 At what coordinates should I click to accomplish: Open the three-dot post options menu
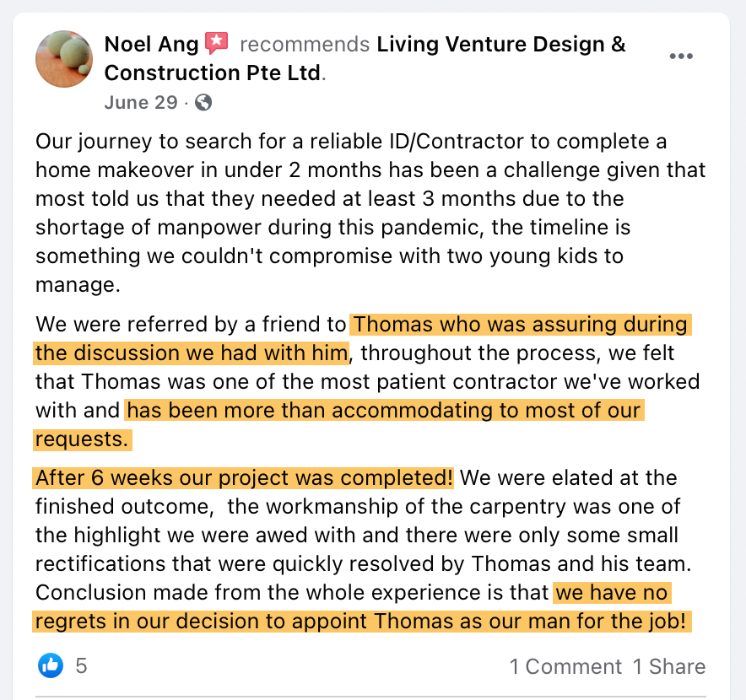pos(680,57)
